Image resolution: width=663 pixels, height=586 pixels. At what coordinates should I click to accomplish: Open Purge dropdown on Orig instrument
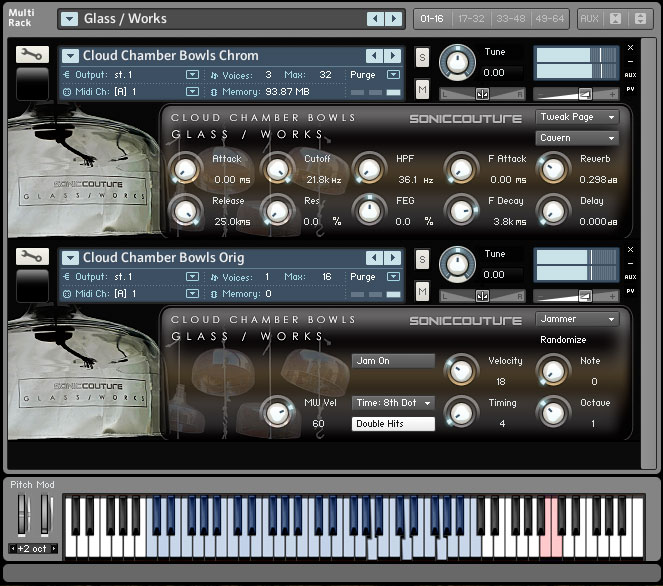(393, 277)
